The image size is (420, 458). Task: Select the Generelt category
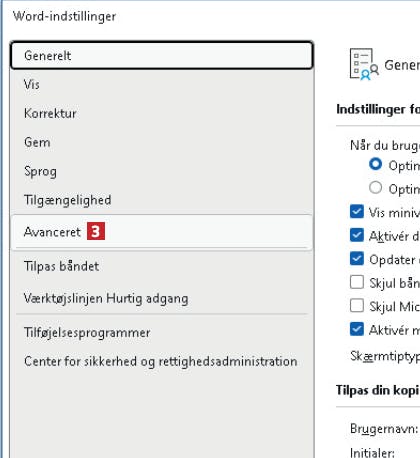tap(162, 55)
